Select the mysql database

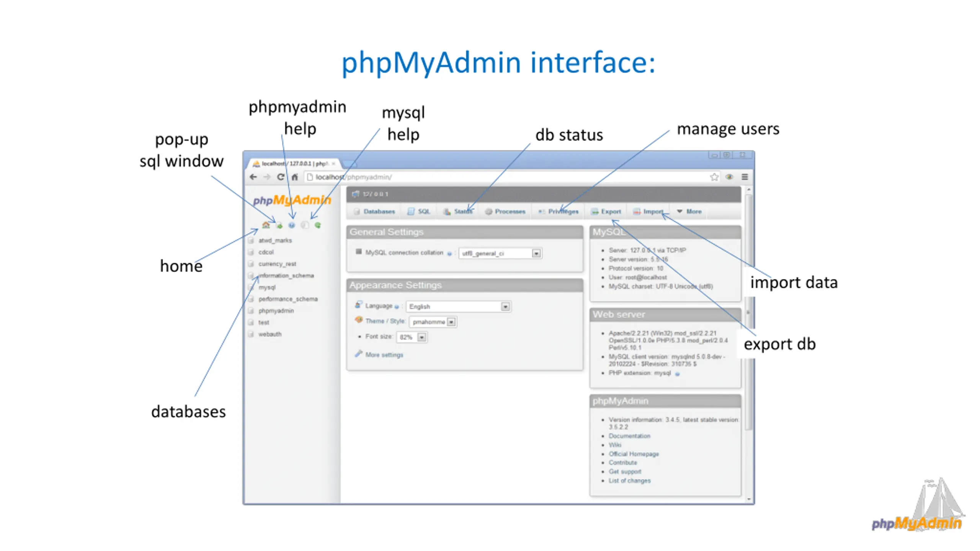(267, 287)
